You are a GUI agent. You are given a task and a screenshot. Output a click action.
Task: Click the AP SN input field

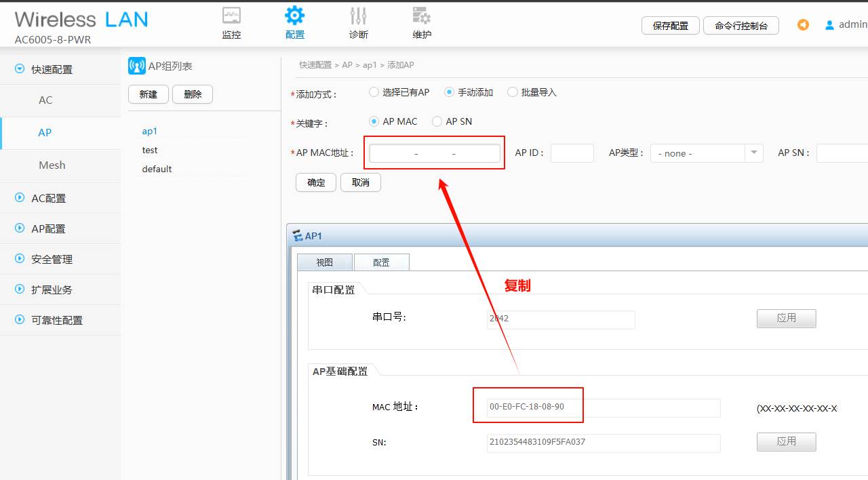pyautogui.click(x=842, y=153)
